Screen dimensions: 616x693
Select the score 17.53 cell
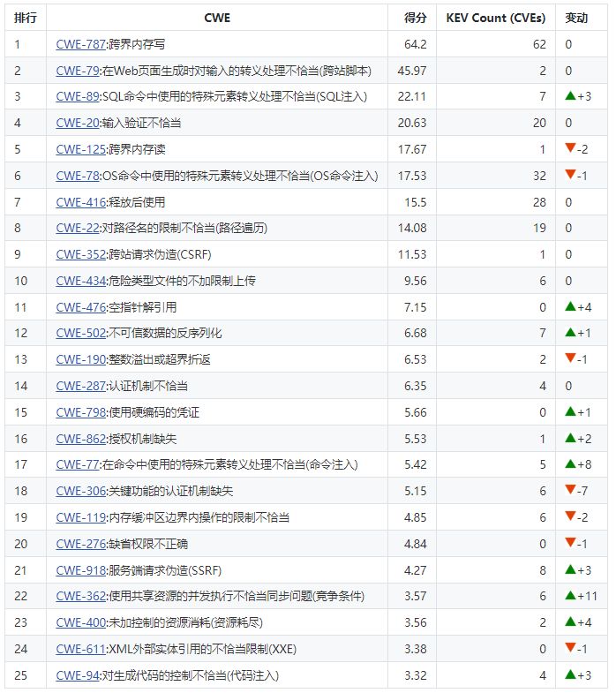412,176
